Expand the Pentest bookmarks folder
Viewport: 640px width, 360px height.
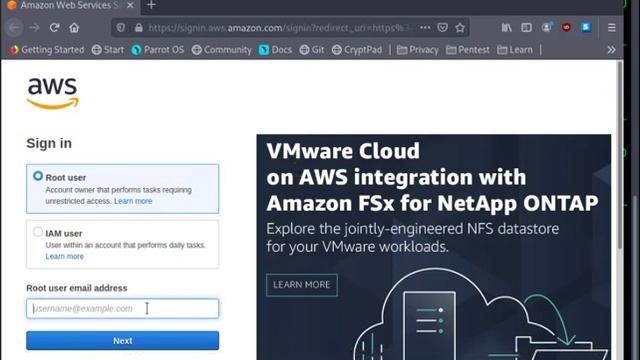(468, 50)
